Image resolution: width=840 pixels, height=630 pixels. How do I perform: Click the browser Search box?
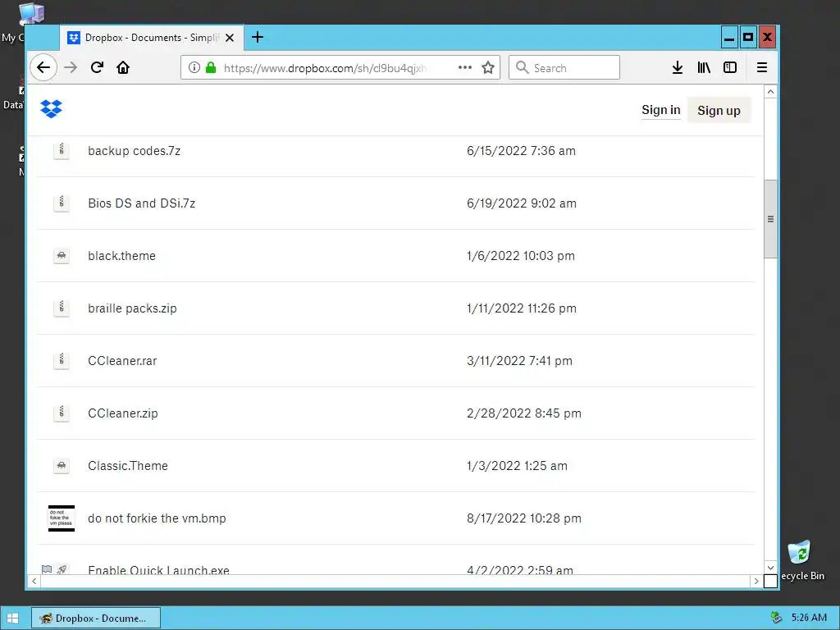tap(564, 67)
